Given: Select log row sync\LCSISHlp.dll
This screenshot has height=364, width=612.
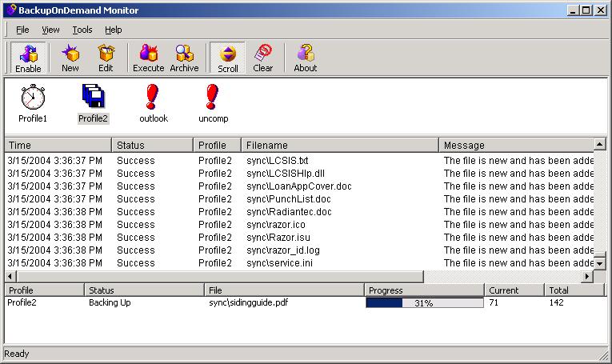Looking at the screenshot, I should click(x=300, y=174).
